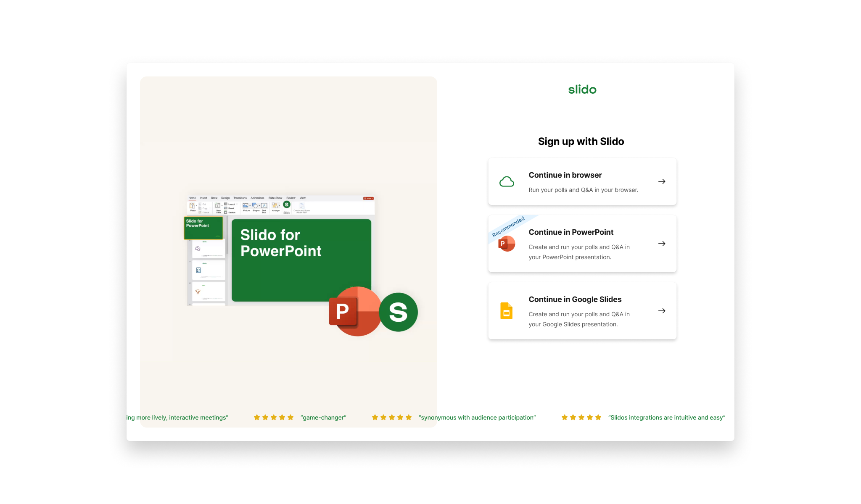Click the blue Recommended corner ribbon
The image size is (861, 504).
point(508,227)
